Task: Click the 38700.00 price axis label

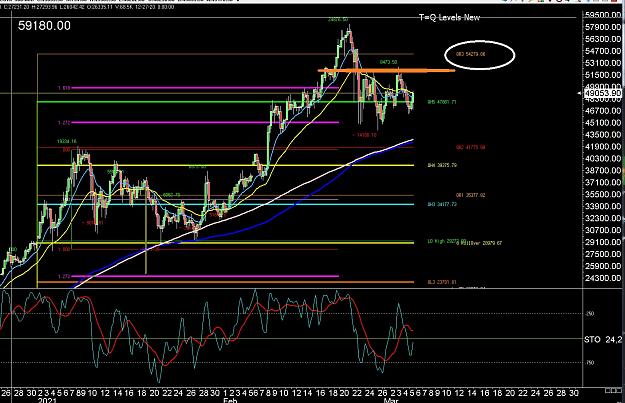Action: [x=603, y=170]
